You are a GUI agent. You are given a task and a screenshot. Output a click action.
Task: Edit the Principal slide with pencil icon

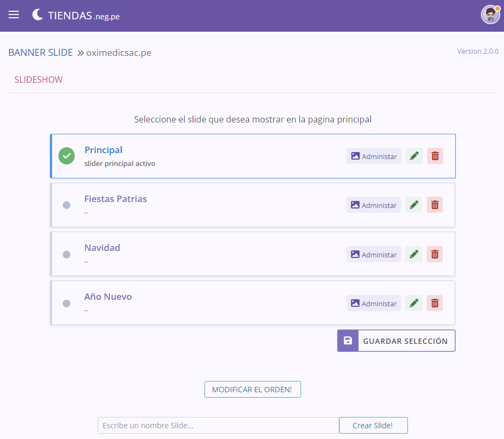pos(414,156)
